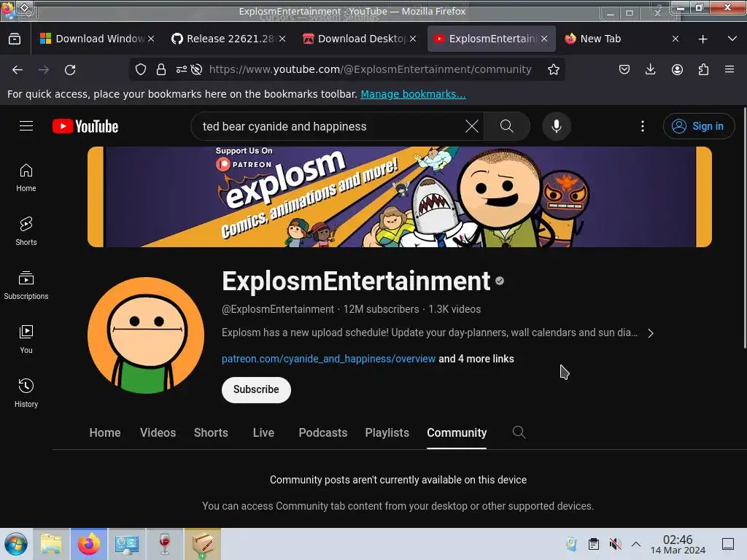Open the wine glass taskbar app
Viewport: 747px width, 560px height.
click(165, 544)
